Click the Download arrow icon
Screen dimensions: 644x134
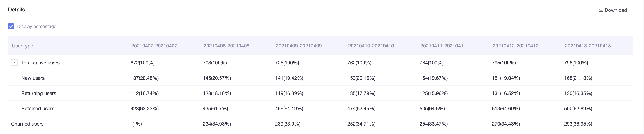[601, 10]
